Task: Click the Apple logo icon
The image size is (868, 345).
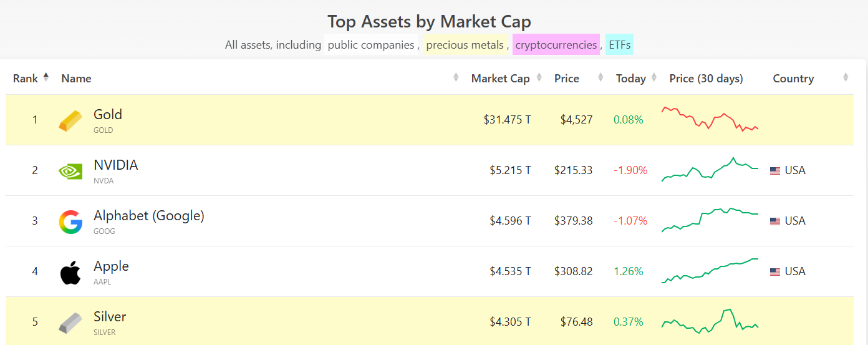Action: coord(70,273)
